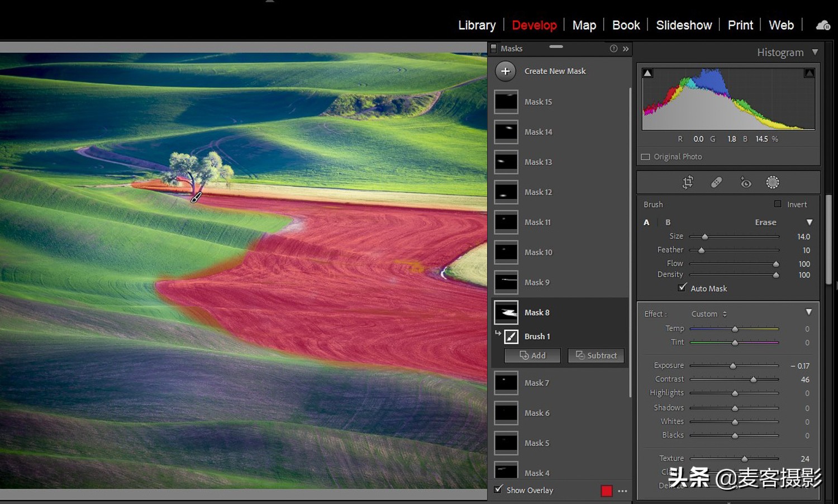Click the Masks panel help icon

click(613, 49)
